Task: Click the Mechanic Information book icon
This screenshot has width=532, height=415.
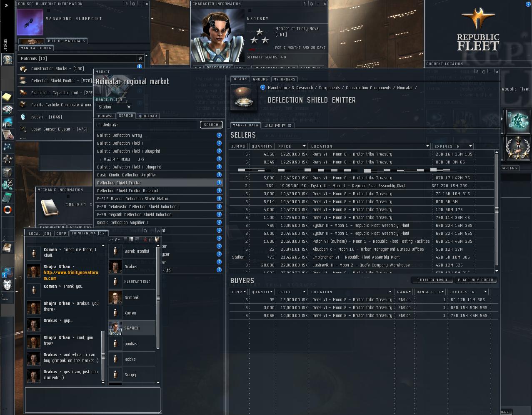Action: pos(49,208)
